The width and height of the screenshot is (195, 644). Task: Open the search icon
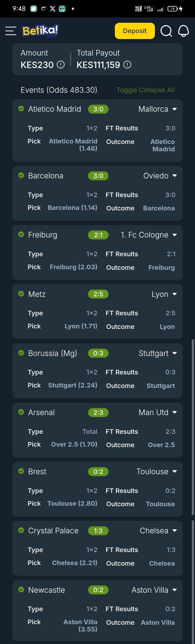[166, 31]
